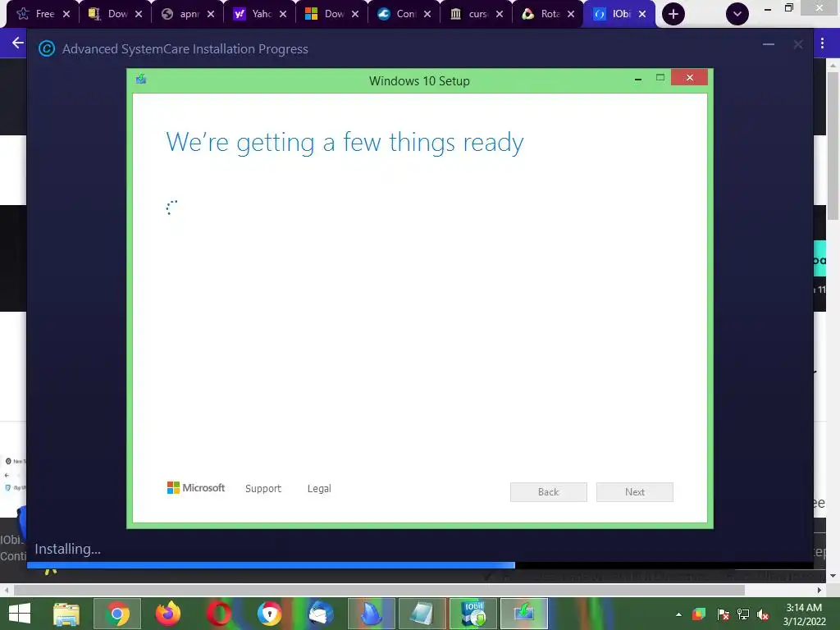Close the Rota browser tab
The height and width of the screenshot is (630, 840).
(571, 14)
